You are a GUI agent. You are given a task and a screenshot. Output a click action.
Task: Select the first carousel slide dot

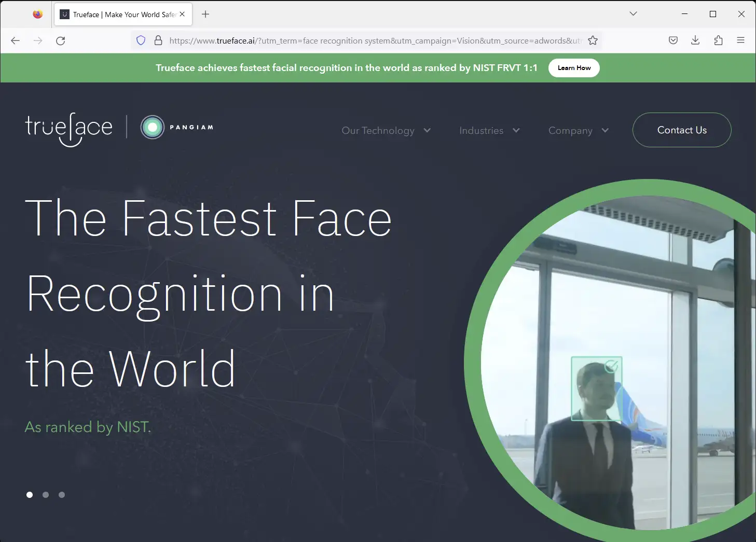point(30,495)
